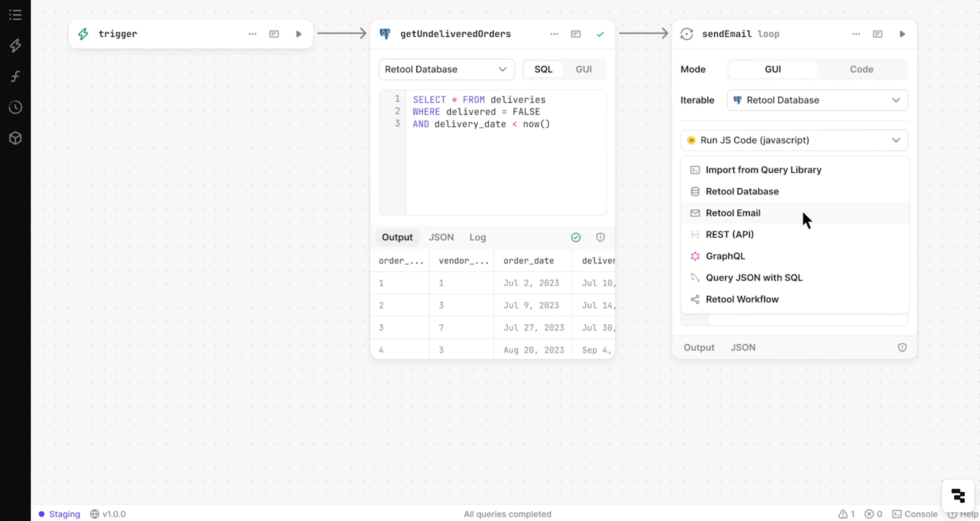980x521 pixels.
Task: Click the getUndeliveredOrders success checkmark
Action: click(600, 34)
